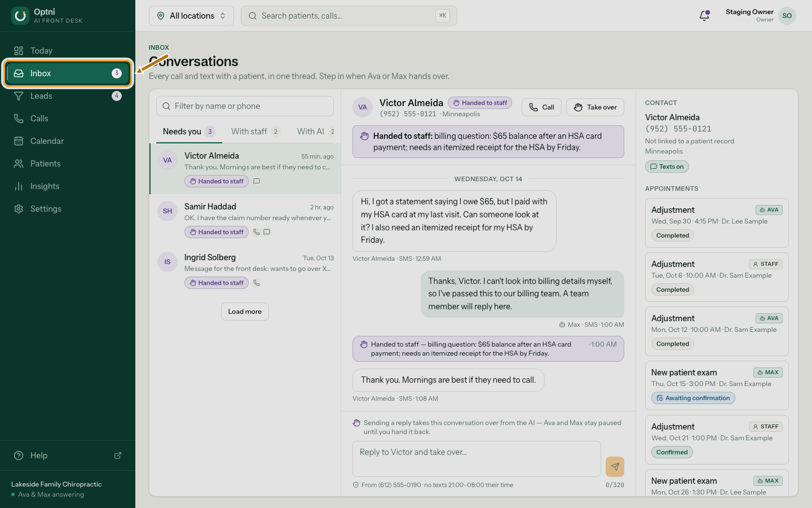Open Insights in sidebar
812x508 pixels.
coord(68,186)
